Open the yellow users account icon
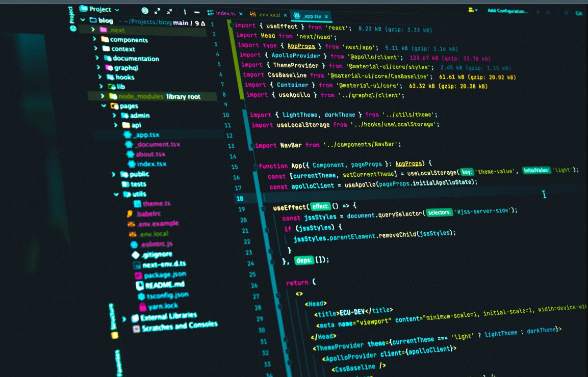The width and height of the screenshot is (588, 377). 471,10
